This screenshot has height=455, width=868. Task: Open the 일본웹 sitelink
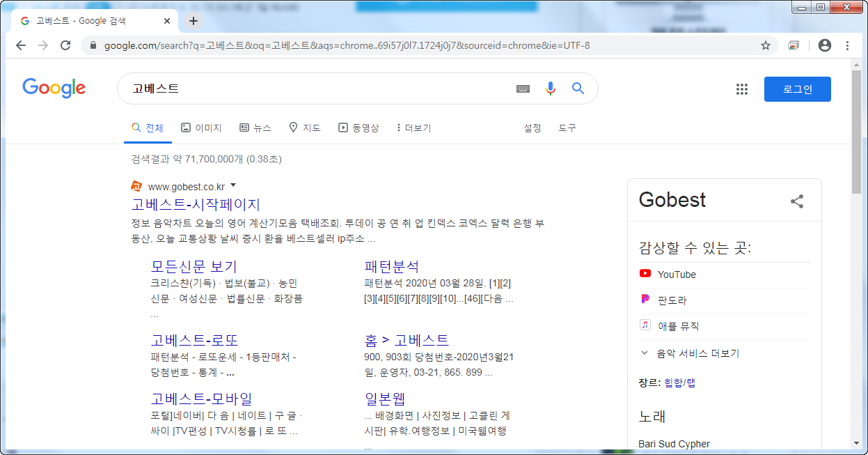tap(385, 399)
